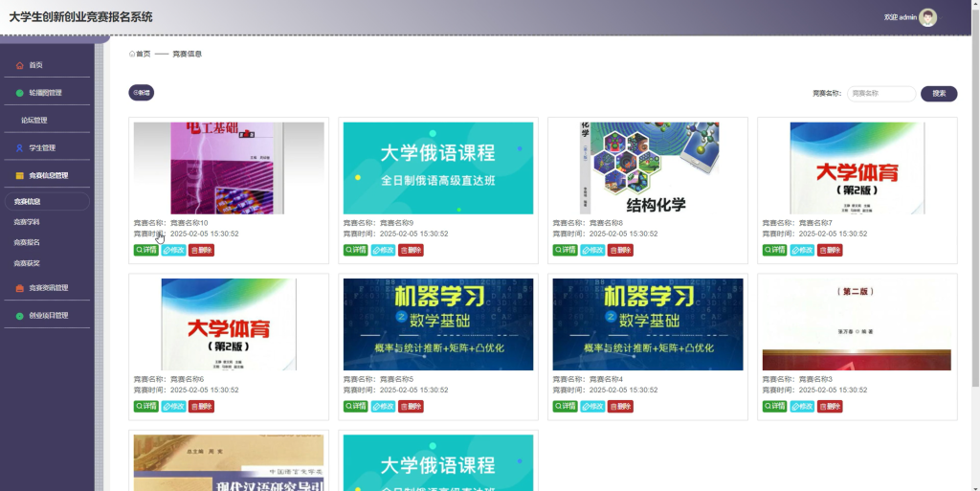Collapse the 竞赛信息管理 menu
Viewport: 980px width, 491px height.
[x=47, y=175]
